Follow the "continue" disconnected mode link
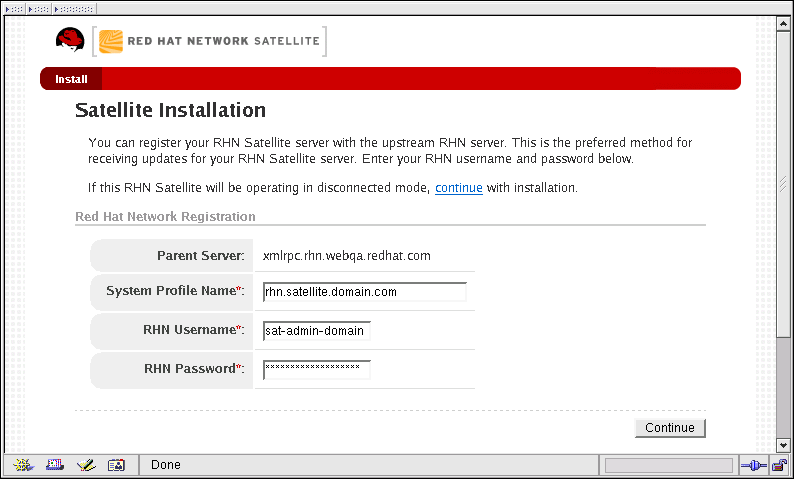 coord(458,188)
